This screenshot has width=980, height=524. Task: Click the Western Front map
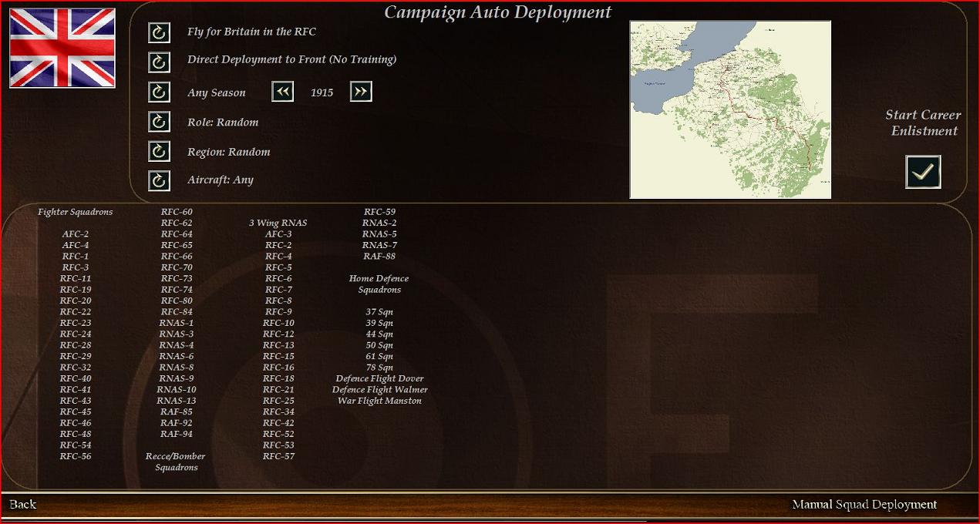tap(730, 109)
